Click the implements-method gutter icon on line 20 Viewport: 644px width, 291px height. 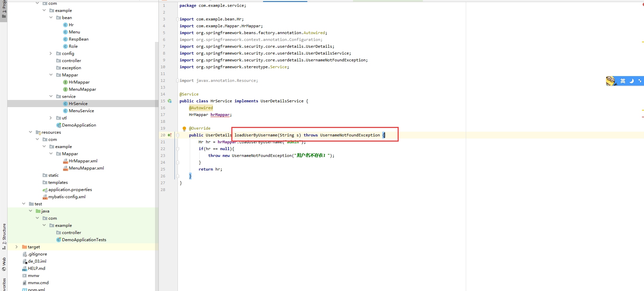point(170,135)
